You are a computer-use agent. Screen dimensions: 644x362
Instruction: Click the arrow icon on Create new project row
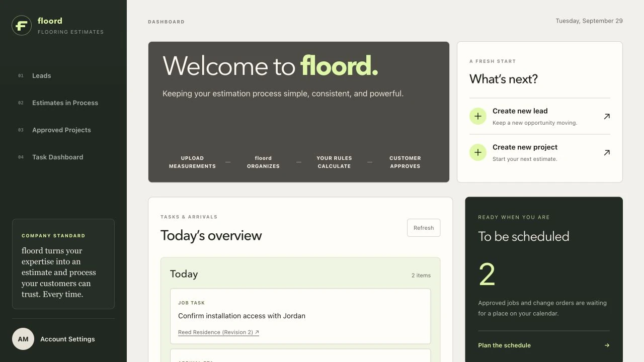607,152
